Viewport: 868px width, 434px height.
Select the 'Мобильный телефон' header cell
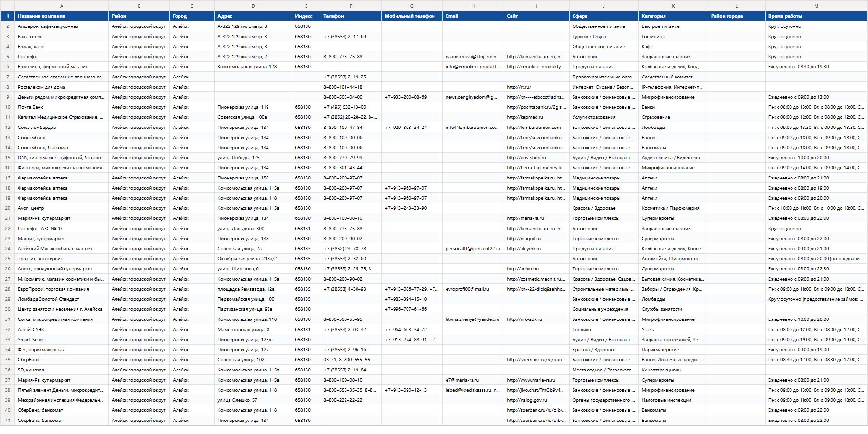412,16
